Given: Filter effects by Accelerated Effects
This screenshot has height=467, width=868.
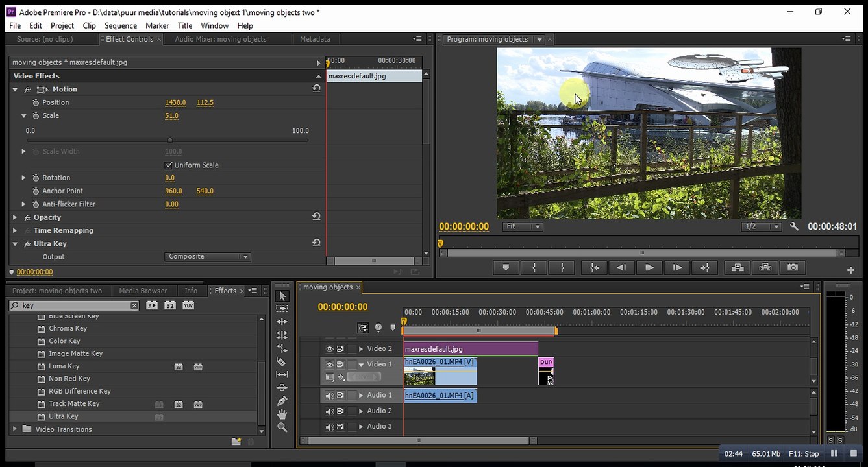Looking at the screenshot, I should [x=152, y=305].
